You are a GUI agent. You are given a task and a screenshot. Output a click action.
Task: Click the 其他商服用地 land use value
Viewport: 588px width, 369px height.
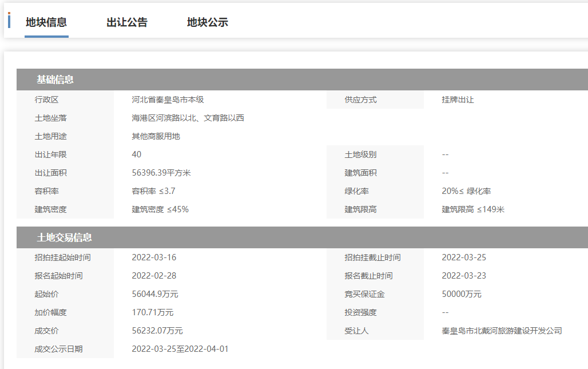click(x=156, y=136)
